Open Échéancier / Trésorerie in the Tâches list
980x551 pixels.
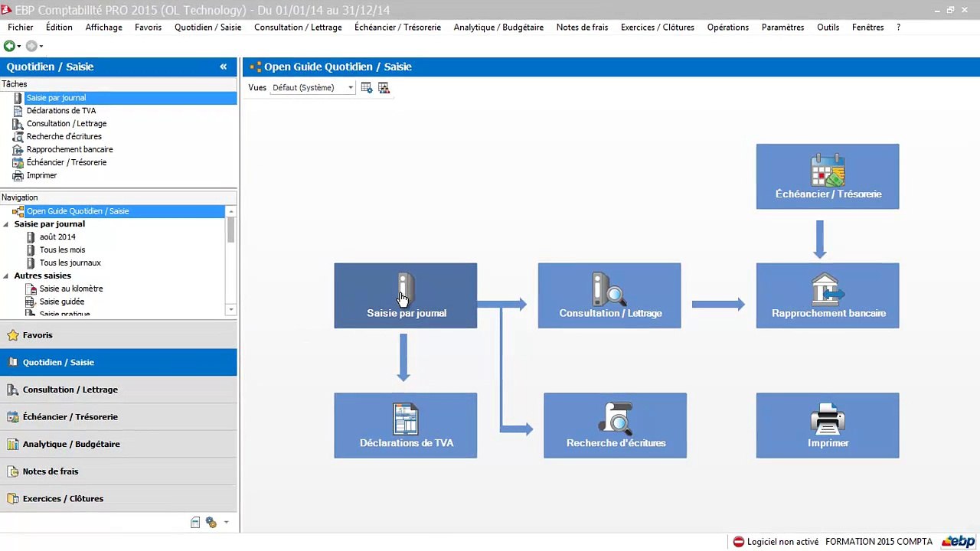(67, 163)
